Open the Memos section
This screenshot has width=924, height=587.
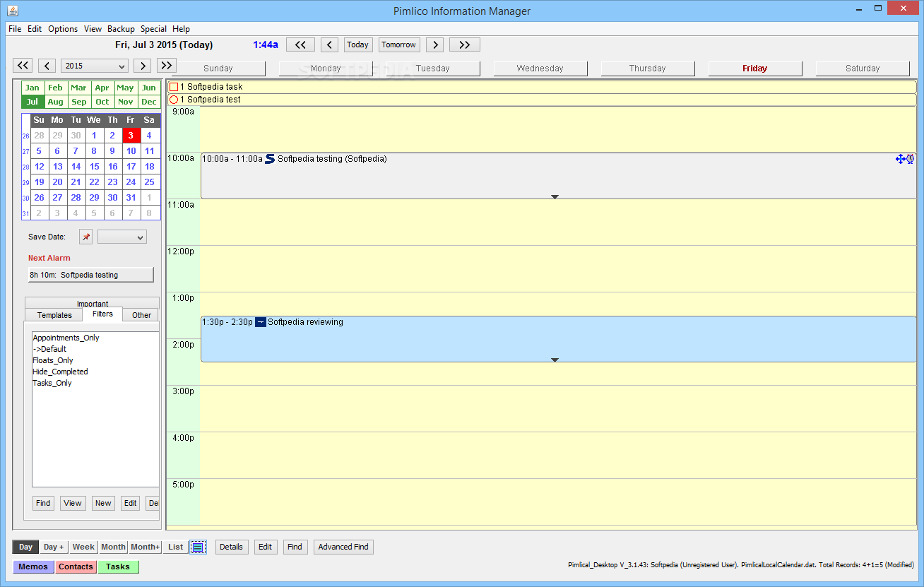[x=33, y=567]
